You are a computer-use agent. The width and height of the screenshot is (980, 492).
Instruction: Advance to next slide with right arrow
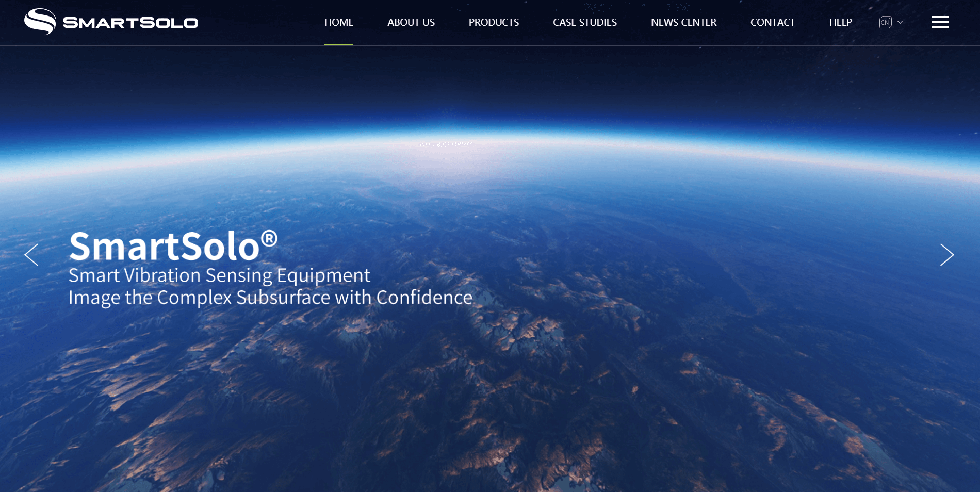[946, 255]
